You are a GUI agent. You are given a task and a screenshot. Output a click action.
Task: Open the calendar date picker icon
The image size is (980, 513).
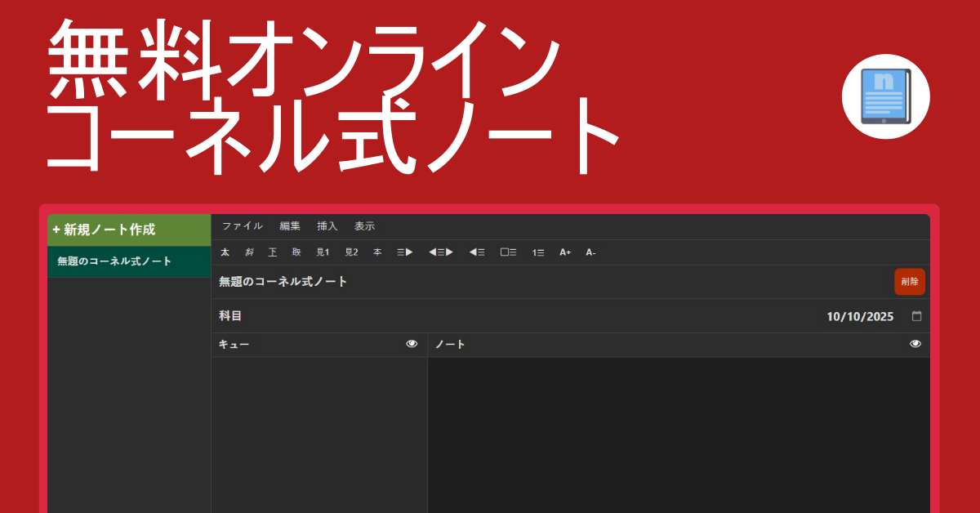(x=916, y=316)
